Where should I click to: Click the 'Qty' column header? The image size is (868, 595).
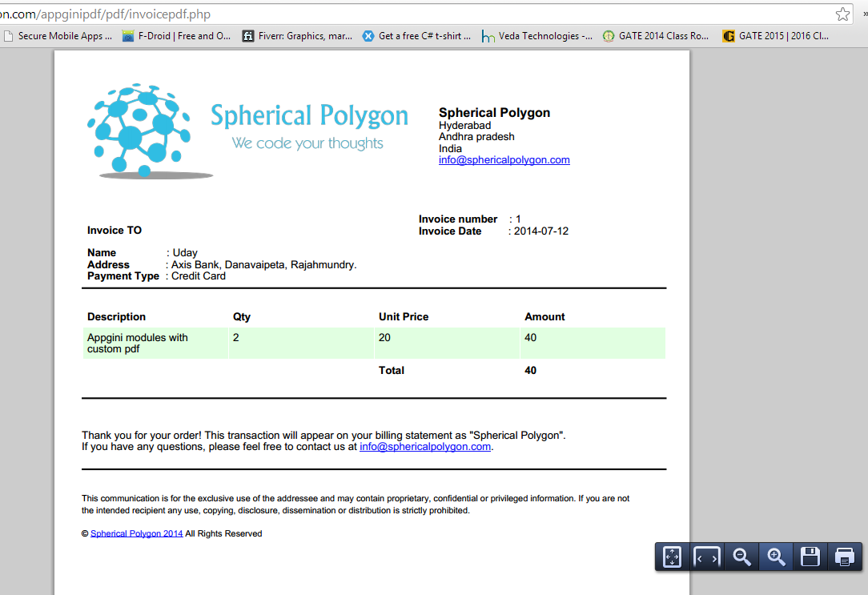click(241, 317)
